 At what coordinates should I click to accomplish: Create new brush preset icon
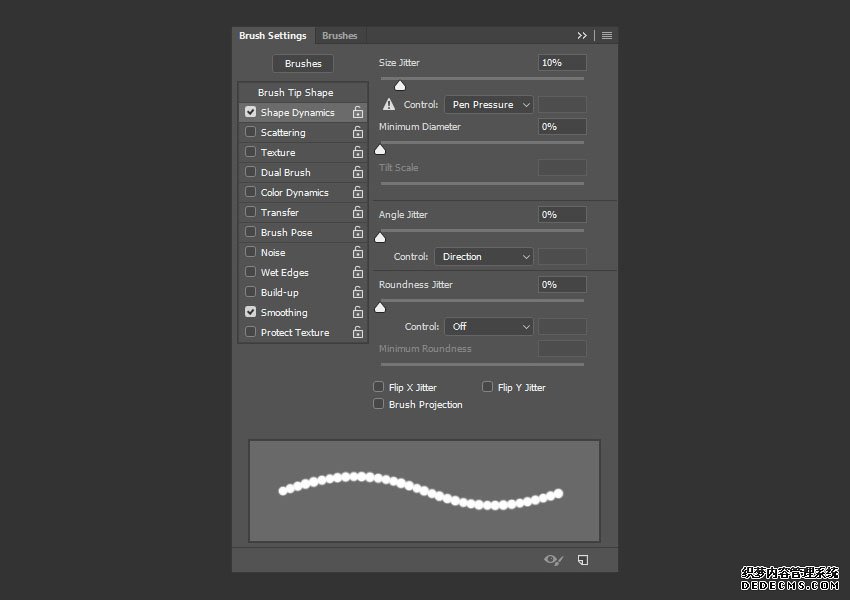click(583, 560)
